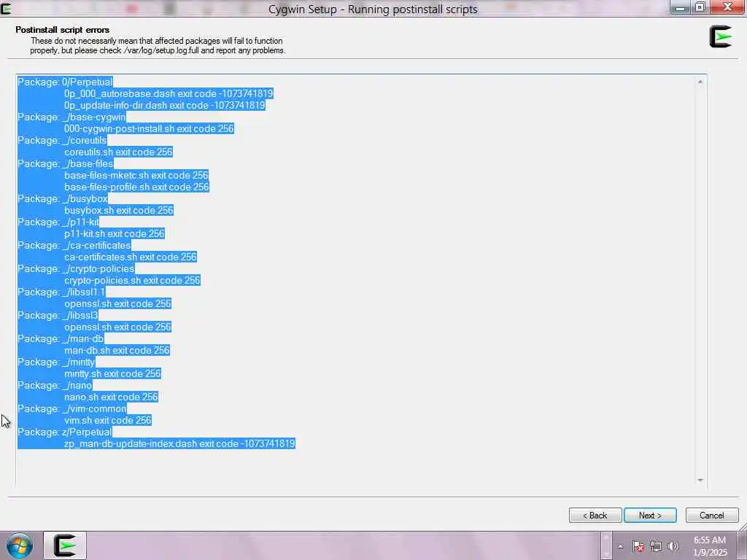Click the line 'Package: 0/Perpetual'
747x560 pixels.
(x=65, y=82)
